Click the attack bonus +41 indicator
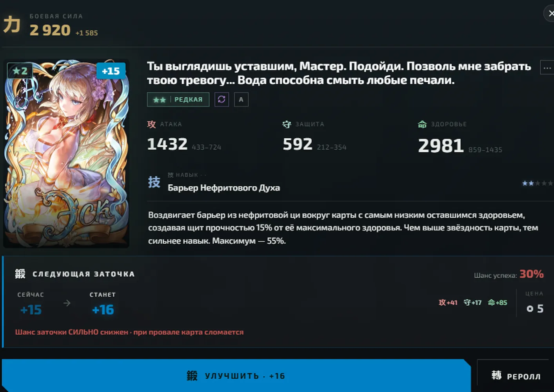The height and width of the screenshot is (392, 554). tap(448, 303)
